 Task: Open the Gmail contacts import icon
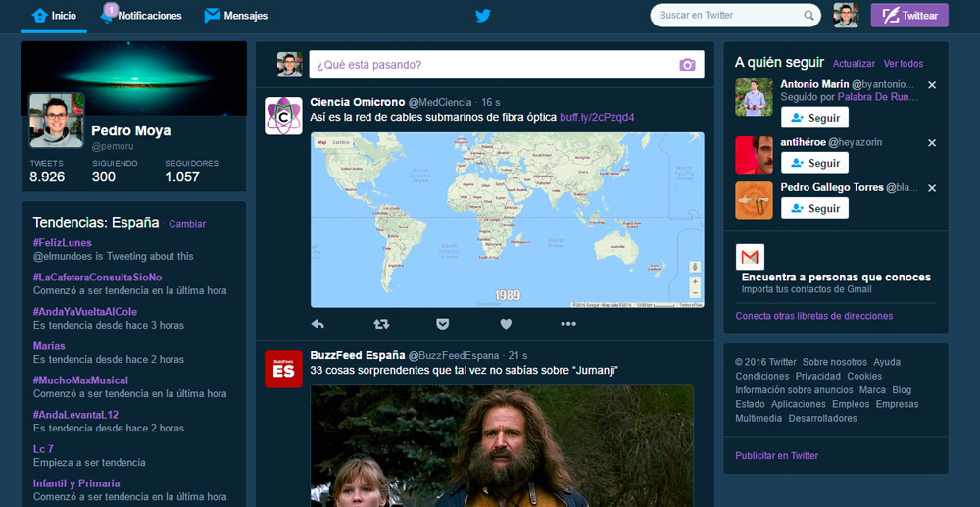tap(750, 257)
